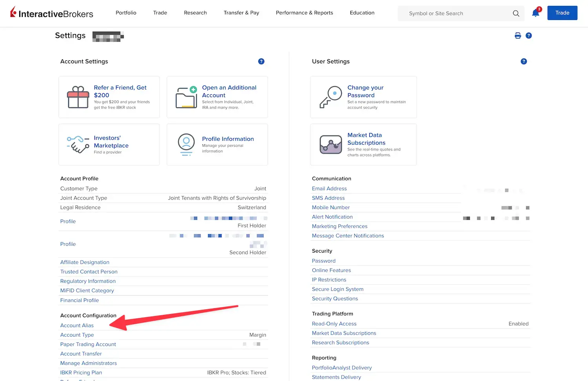Image resolution: width=588 pixels, height=381 pixels.
Task: Click the search magnifier icon
Action: pyautogui.click(x=516, y=13)
